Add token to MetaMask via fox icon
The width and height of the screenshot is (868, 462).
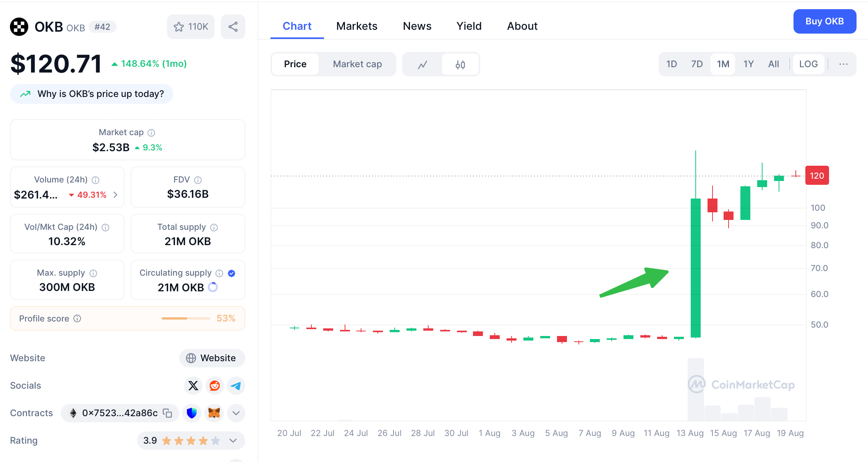[x=214, y=413]
